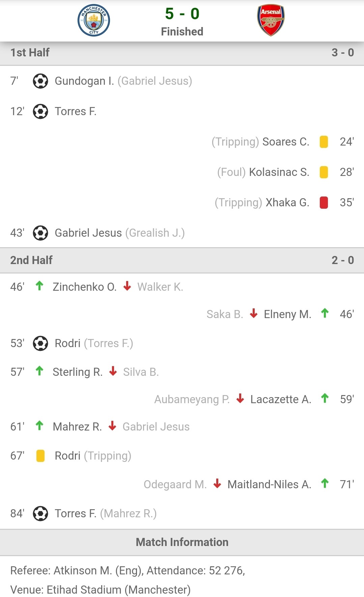Click the goal ball icon beside Torres 12'
This screenshot has width=364, height=597.
click(40, 111)
